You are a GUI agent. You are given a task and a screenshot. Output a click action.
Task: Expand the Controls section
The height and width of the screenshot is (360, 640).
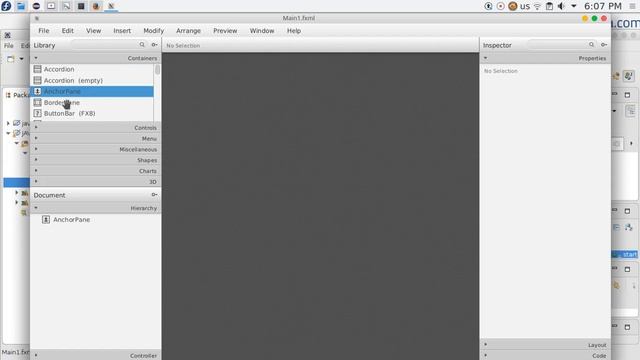[x=96, y=128]
